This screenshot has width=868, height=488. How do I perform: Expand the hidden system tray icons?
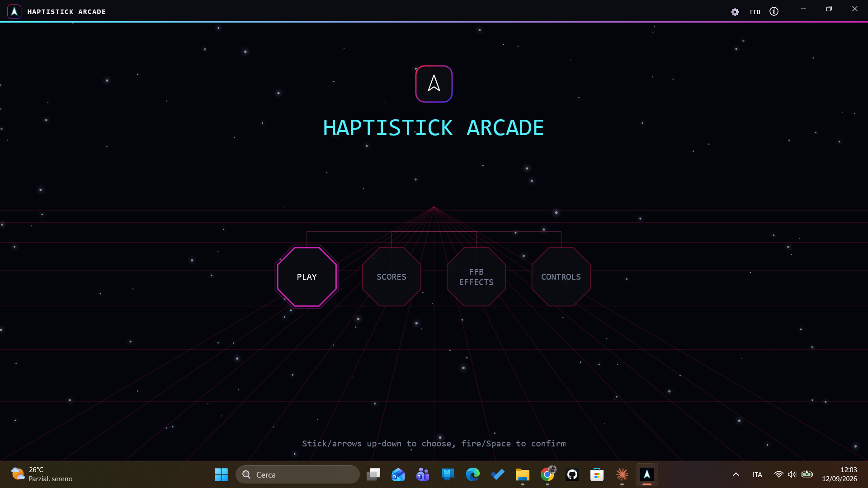pyautogui.click(x=736, y=474)
